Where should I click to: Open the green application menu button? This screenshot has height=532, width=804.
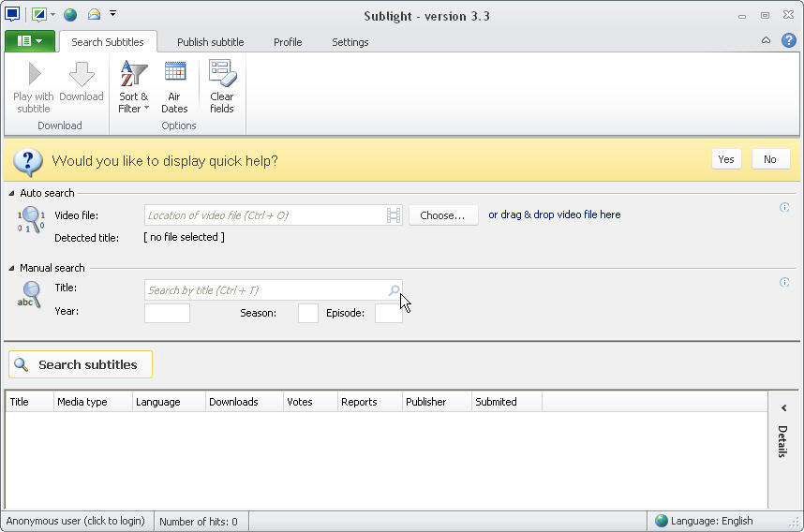tap(30, 41)
